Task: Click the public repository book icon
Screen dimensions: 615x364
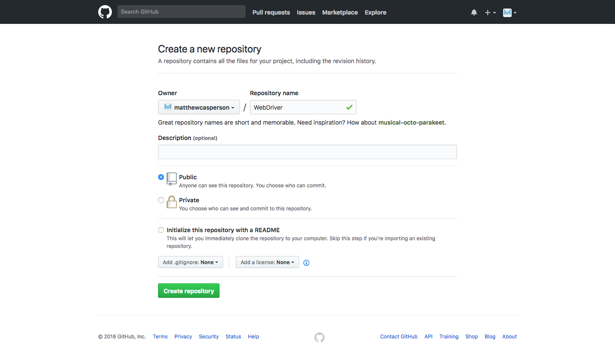Action: [172, 179]
